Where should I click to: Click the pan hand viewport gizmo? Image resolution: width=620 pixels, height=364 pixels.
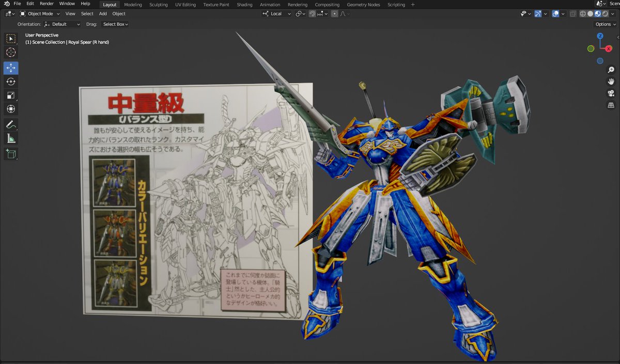611,82
